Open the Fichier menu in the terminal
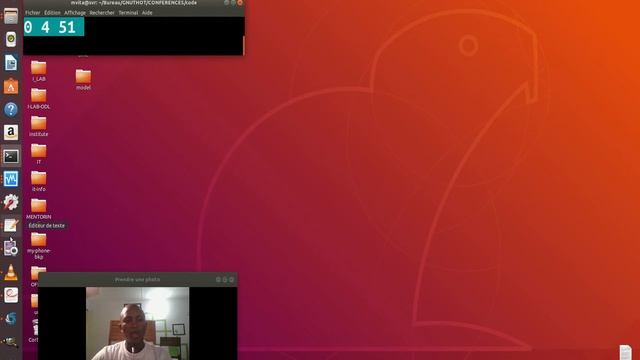This screenshot has width=640, height=360. click(33, 13)
